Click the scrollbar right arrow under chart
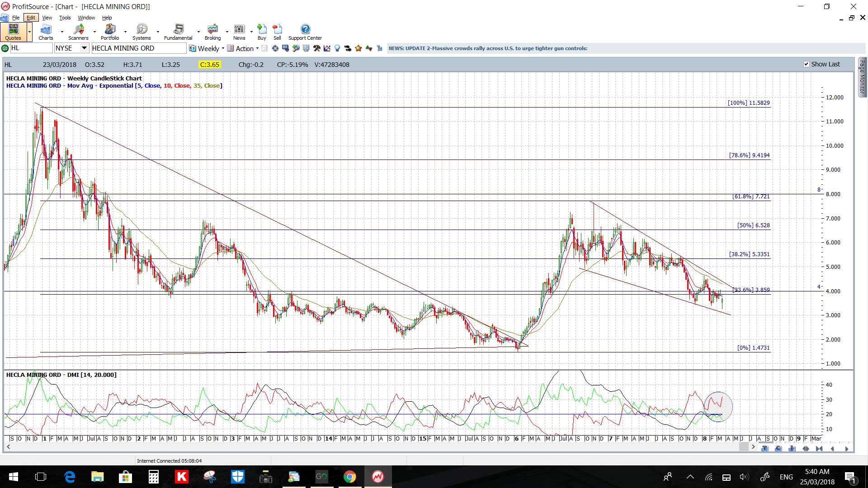Viewport: 868px width, 488px height. (x=753, y=447)
